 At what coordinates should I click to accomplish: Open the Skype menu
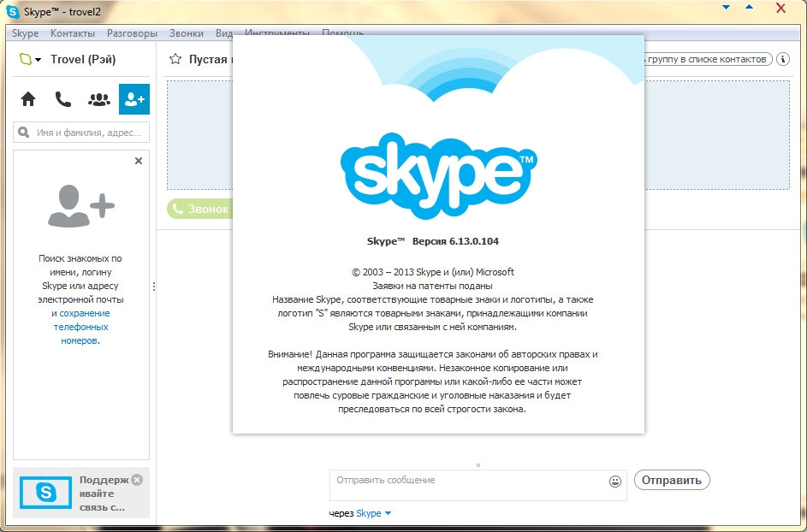pos(25,33)
